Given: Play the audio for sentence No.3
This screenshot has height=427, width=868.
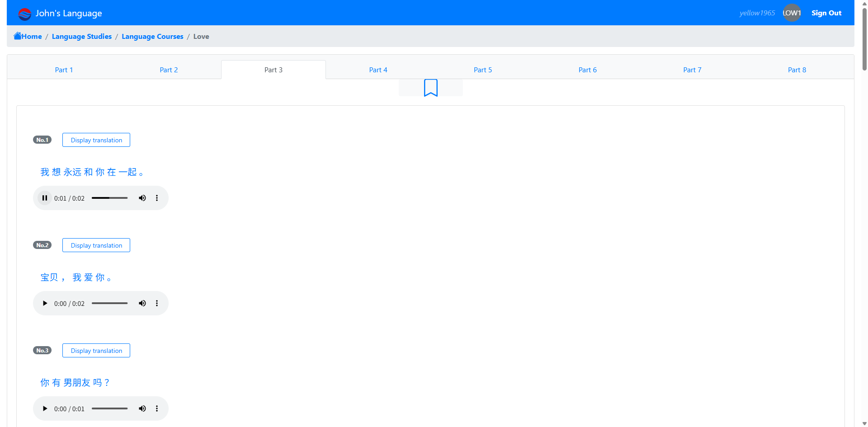Looking at the screenshot, I should coord(45,408).
